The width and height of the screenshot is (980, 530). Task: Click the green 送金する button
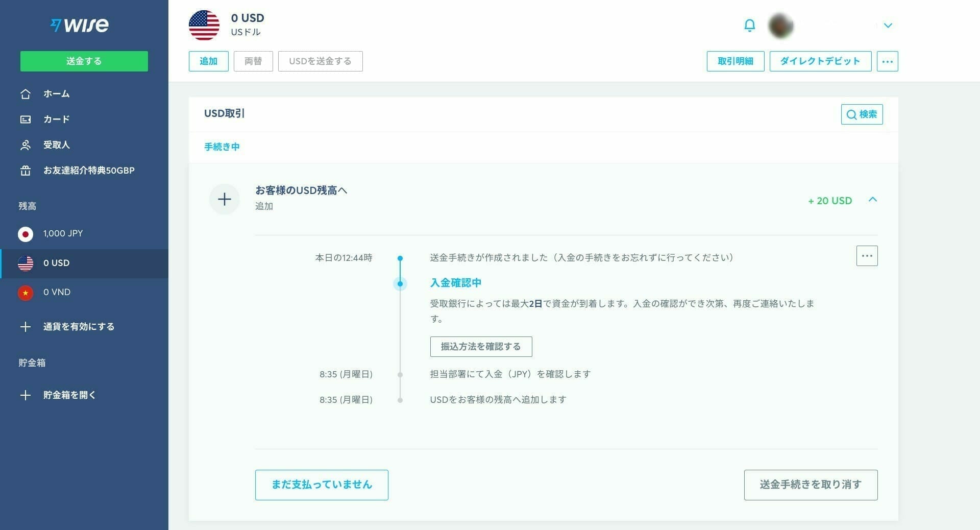[x=84, y=61]
